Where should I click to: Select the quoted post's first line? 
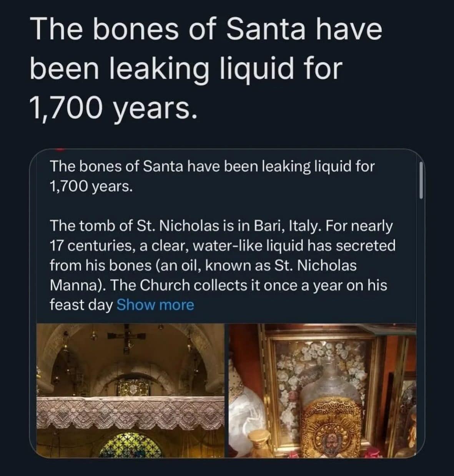pos(211,167)
